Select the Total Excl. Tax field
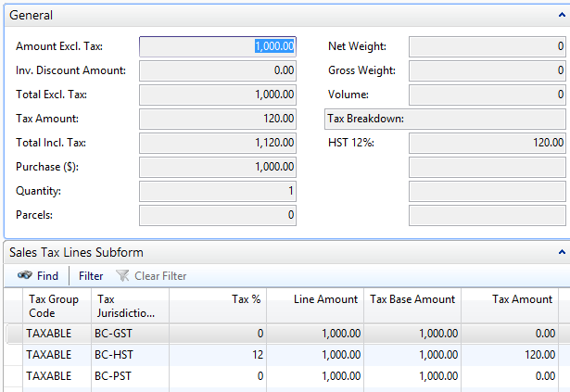Viewport: 570px width, 392px height. coord(218,95)
